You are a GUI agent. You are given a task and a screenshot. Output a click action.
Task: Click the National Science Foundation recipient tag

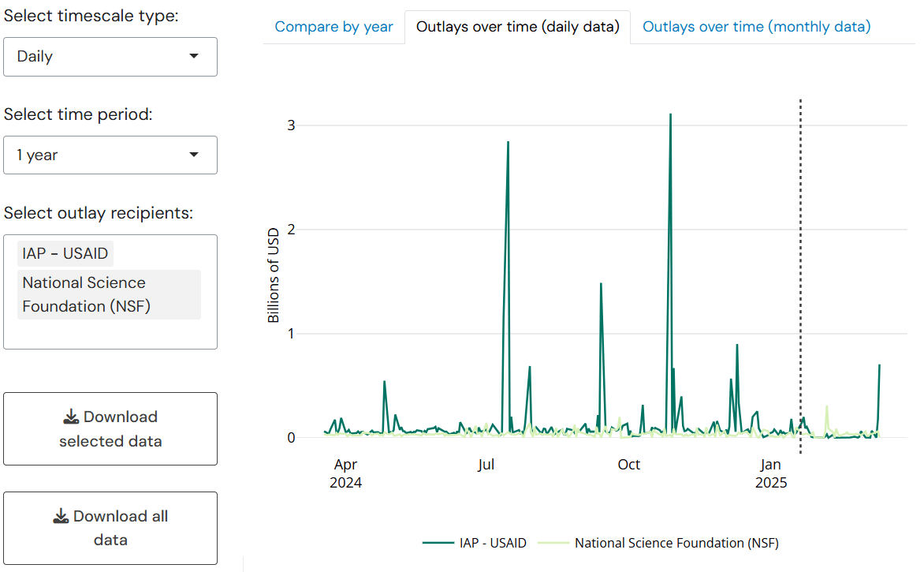109,294
